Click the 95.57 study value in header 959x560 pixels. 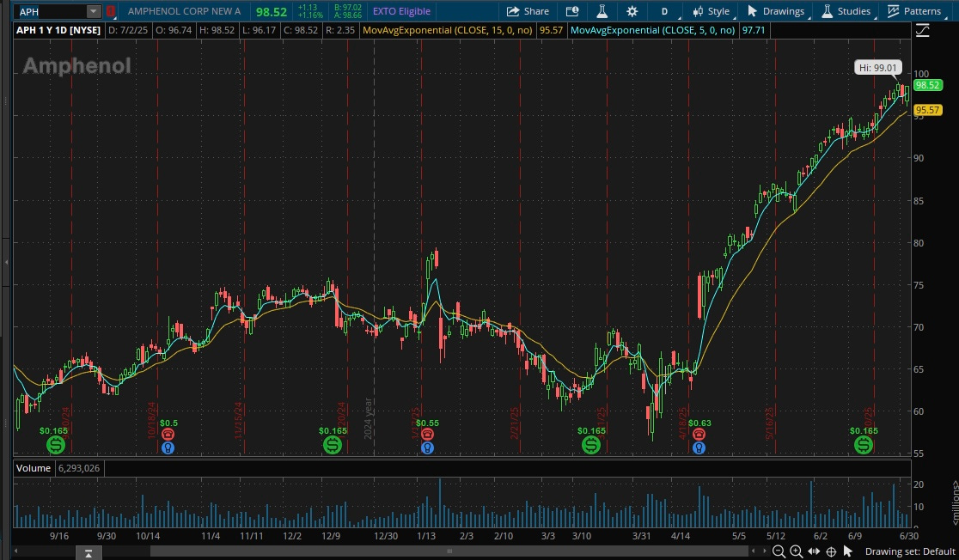[551, 30]
